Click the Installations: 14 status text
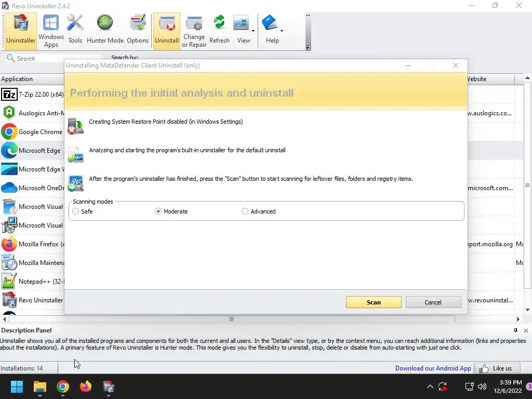Image resolution: width=532 pixels, height=399 pixels. [22, 368]
